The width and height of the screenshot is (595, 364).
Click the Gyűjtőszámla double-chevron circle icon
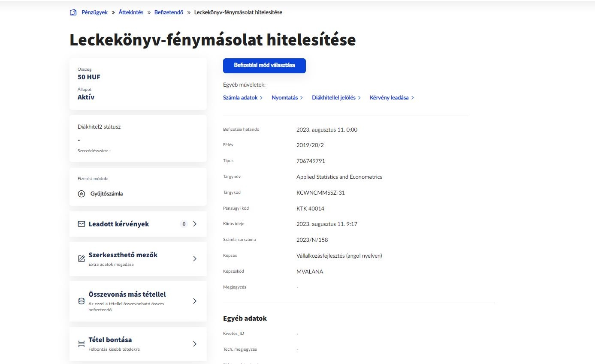82,194
